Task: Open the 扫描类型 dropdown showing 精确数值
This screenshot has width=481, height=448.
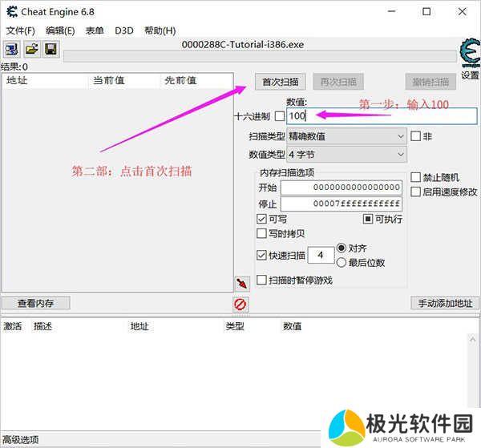Action: pyautogui.click(x=346, y=136)
